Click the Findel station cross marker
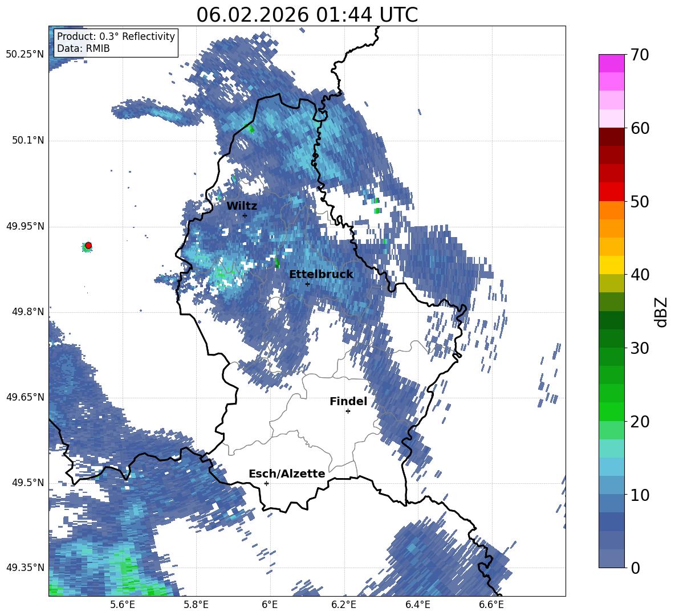Image resolution: width=675 pixels, height=616 pixels. pos(348,411)
